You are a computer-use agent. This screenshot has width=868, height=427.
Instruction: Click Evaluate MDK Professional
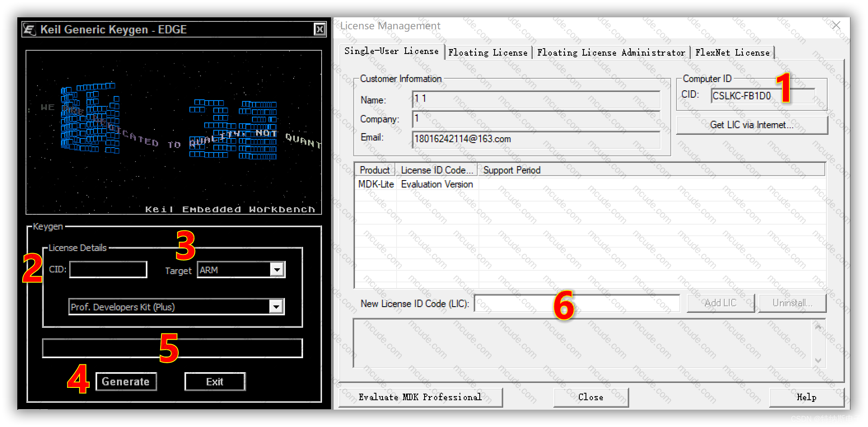click(420, 397)
